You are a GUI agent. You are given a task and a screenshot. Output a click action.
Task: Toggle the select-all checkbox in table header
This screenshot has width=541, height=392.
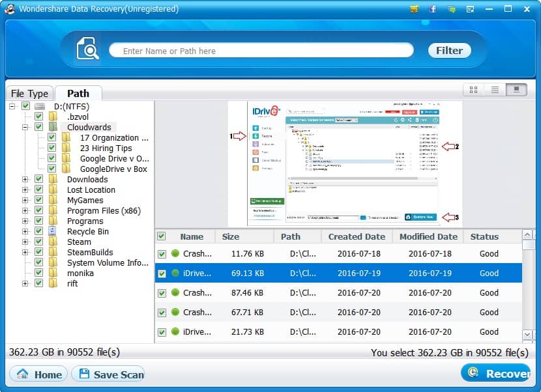click(161, 236)
